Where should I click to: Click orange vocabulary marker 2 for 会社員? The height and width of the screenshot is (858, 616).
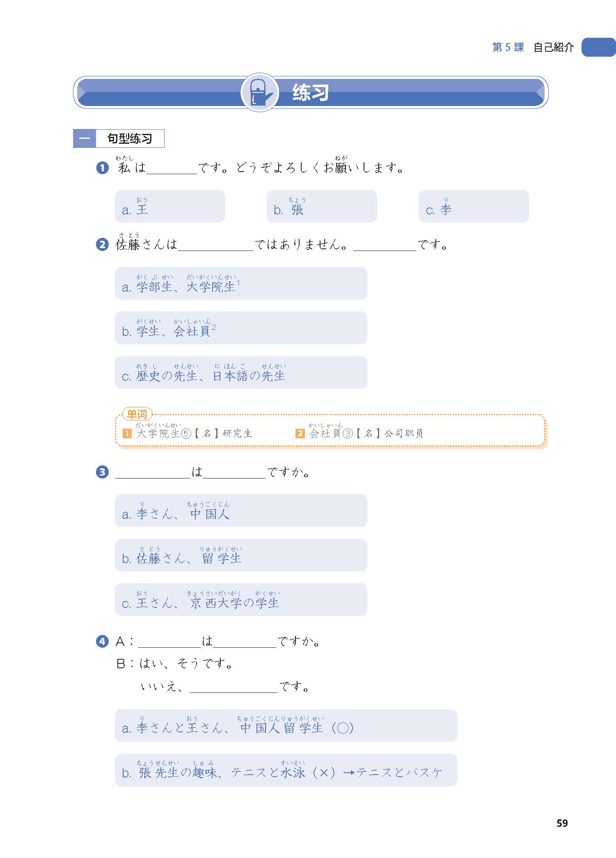coord(300,433)
